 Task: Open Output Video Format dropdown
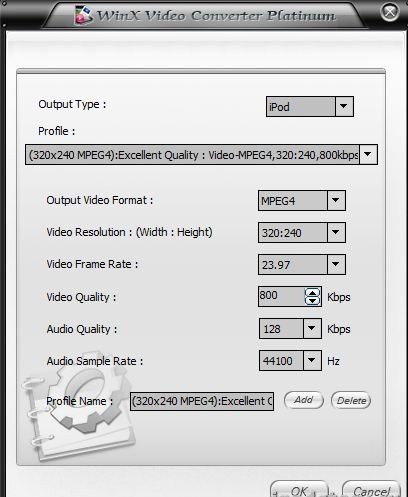tap(336, 200)
